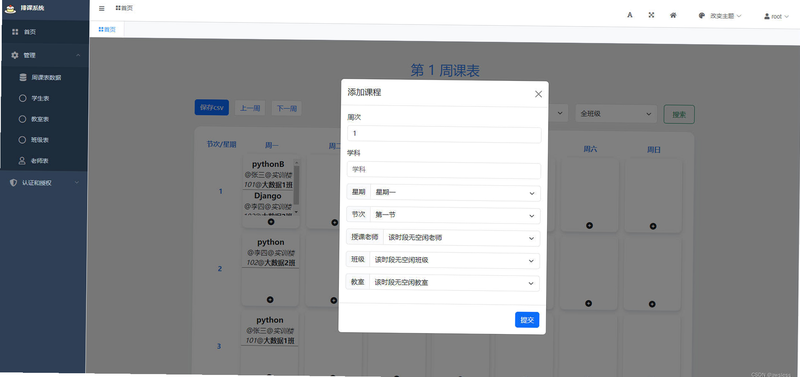Click the 周六 column header
This screenshot has width=800, height=377.
(x=590, y=149)
